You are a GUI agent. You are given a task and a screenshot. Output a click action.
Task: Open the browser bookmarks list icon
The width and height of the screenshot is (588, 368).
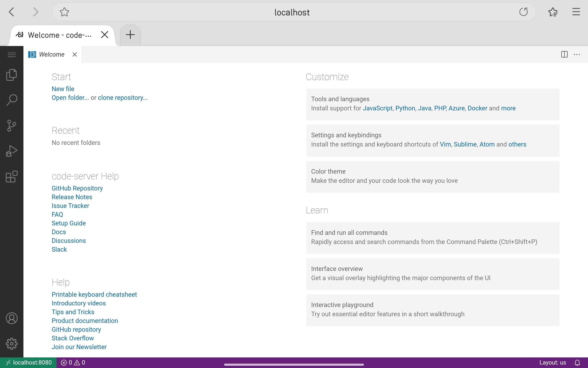coord(553,12)
